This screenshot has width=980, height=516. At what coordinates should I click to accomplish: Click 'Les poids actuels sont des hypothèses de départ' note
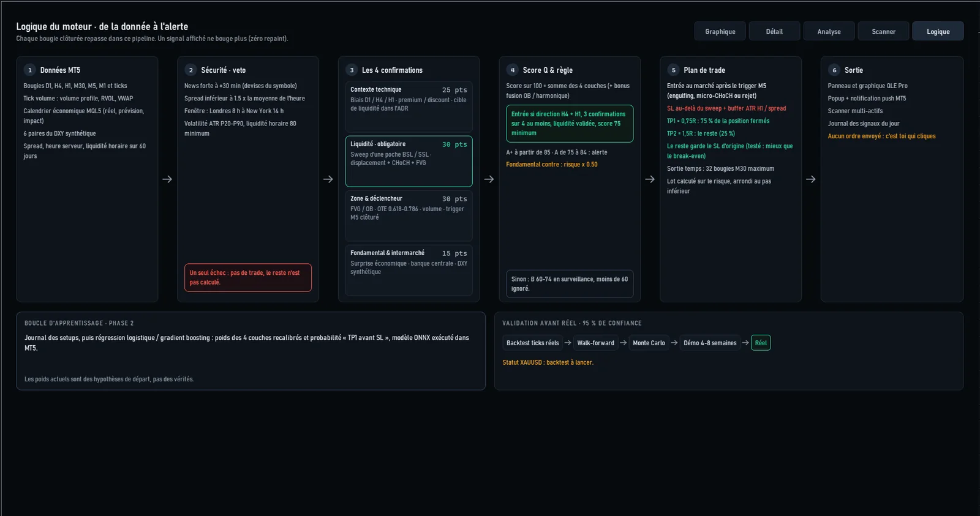pyautogui.click(x=109, y=379)
